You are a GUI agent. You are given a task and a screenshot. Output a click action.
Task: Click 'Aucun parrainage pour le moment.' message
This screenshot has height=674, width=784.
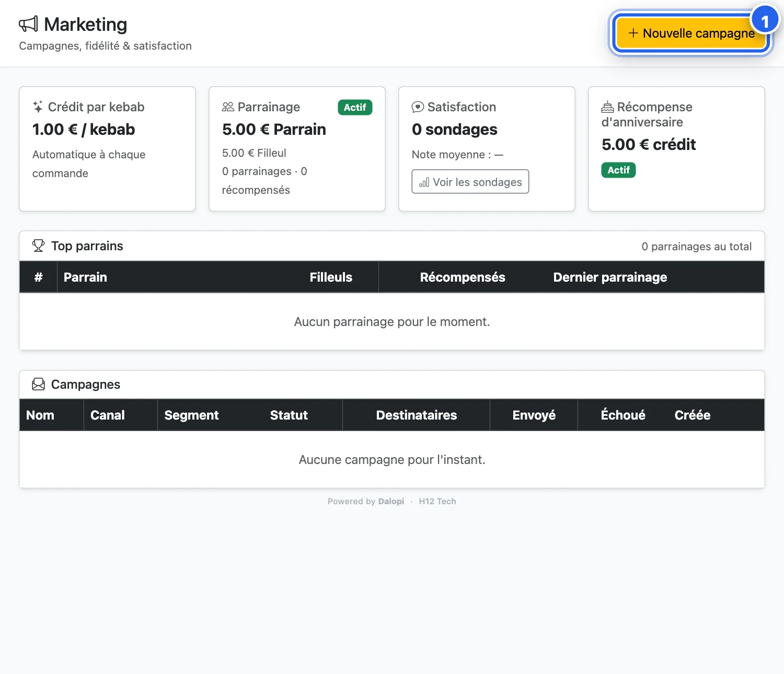[x=392, y=322]
